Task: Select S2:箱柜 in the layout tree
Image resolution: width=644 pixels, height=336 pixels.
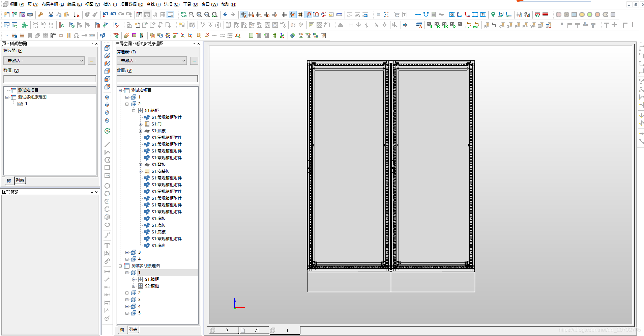Action: pyautogui.click(x=152, y=286)
